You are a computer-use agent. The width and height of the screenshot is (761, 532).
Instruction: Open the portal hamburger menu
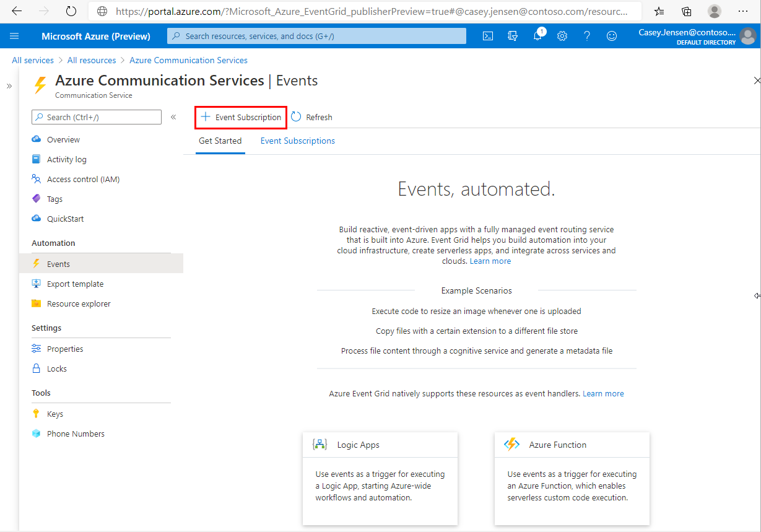(15, 36)
